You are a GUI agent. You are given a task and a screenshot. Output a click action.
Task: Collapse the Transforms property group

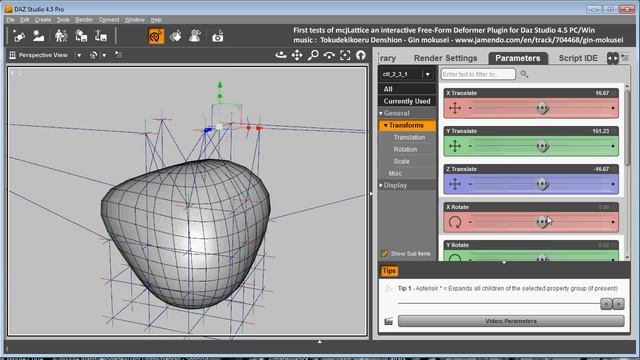[385, 125]
